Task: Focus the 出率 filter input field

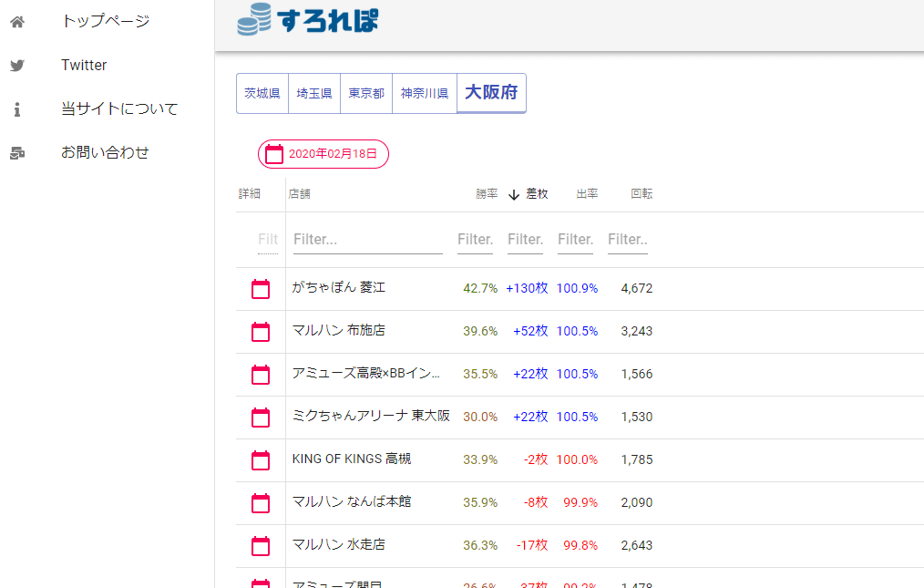Action: (x=575, y=240)
